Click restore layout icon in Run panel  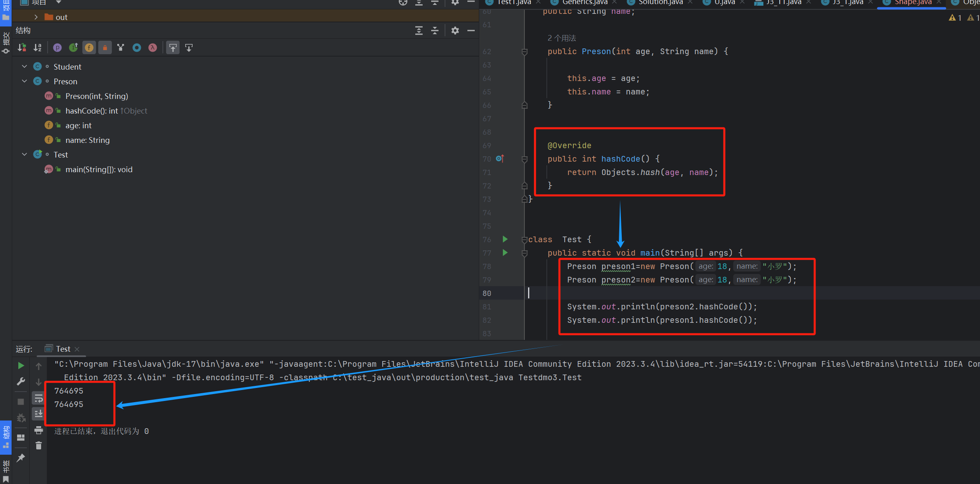21,438
